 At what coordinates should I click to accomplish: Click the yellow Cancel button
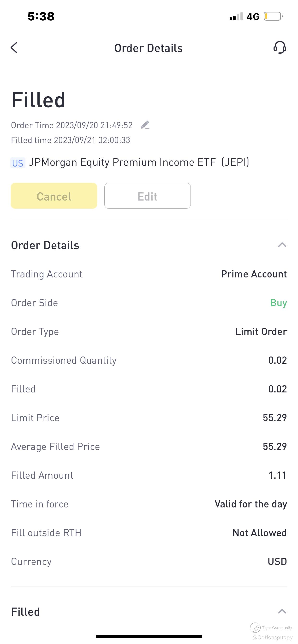(x=54, y=196)
